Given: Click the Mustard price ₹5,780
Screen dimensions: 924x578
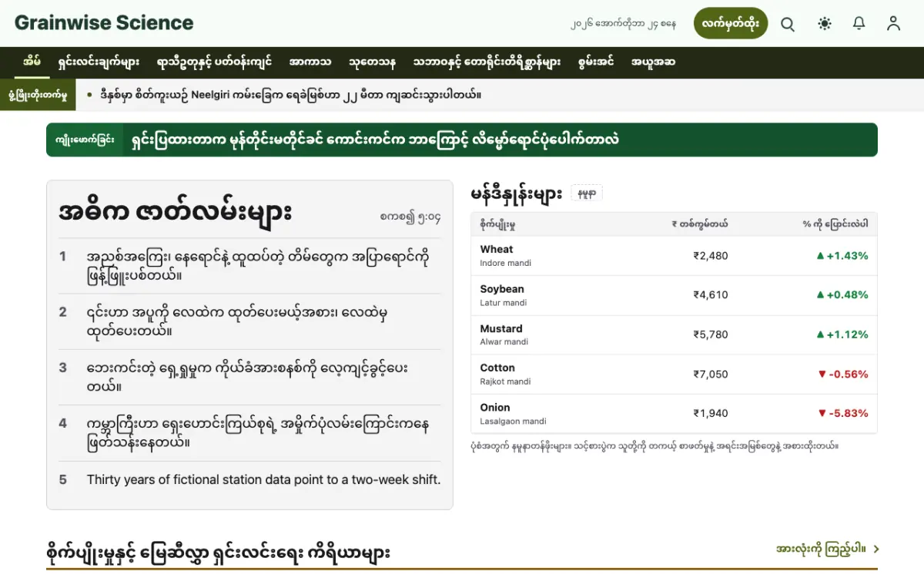Looking at the screenshot, I should (710, 334).
